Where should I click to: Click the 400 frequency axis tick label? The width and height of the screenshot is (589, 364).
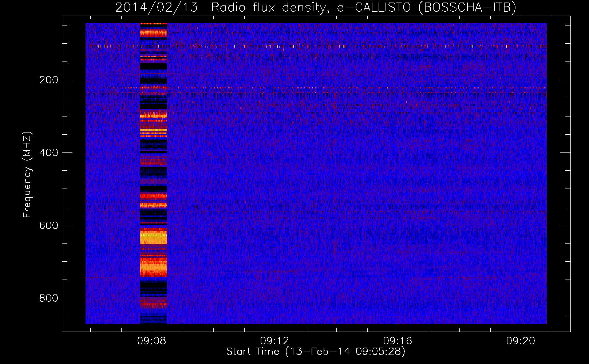[49, 153]
